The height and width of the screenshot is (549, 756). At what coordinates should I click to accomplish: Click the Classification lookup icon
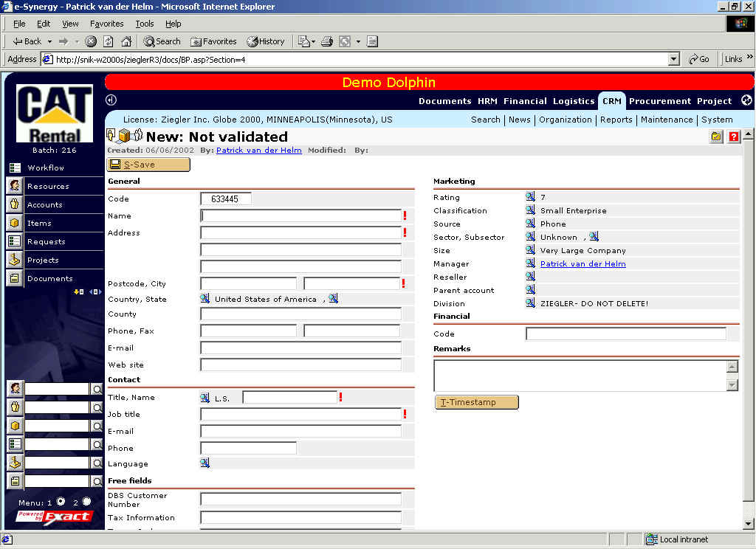[530, 210]
